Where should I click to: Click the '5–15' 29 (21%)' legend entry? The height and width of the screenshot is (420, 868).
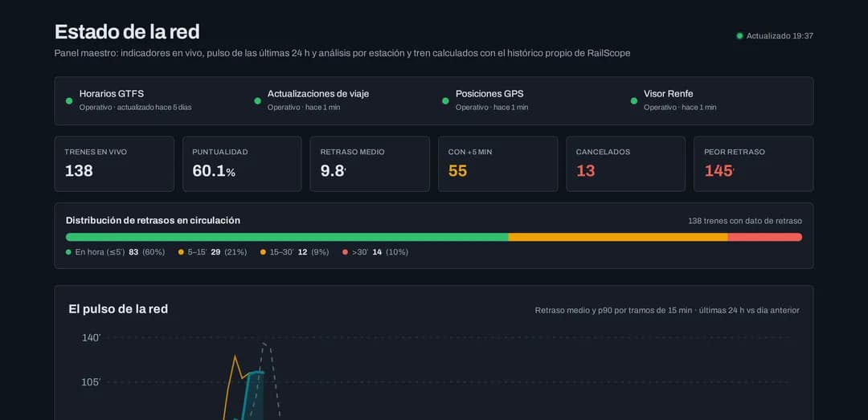(211, 252)
